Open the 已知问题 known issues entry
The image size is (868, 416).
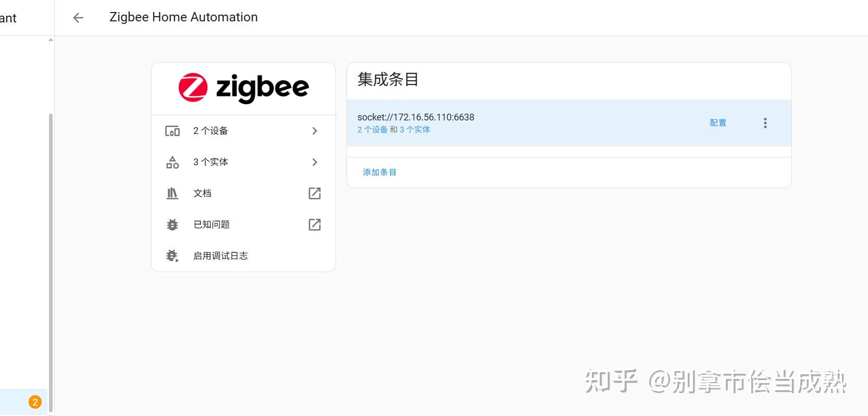coord(243,225)
